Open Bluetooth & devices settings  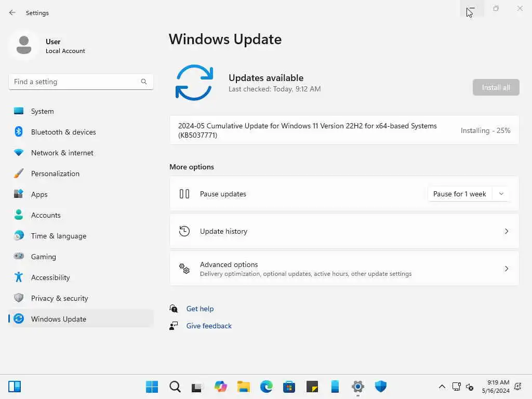(81, 132)
